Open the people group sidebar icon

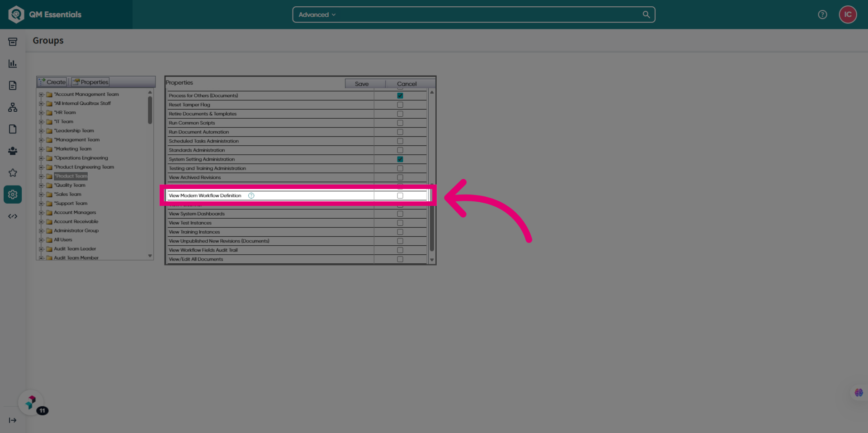click(13, 151)
